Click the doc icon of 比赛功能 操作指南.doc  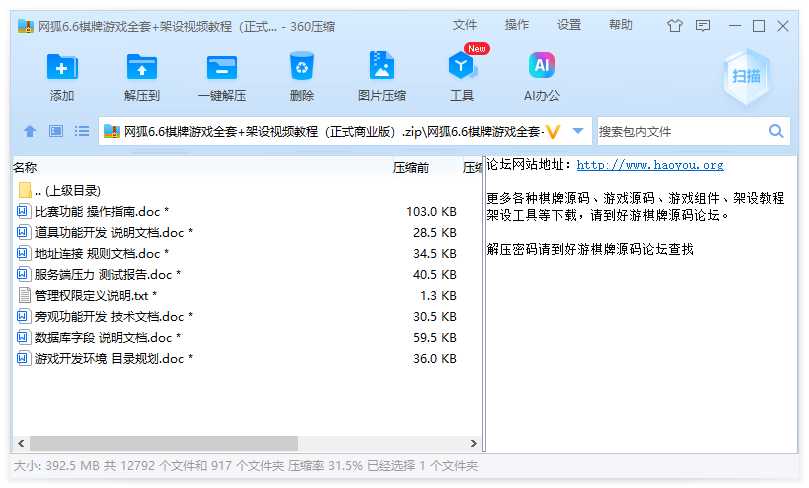pyautogui.click(x=23, y=211)
